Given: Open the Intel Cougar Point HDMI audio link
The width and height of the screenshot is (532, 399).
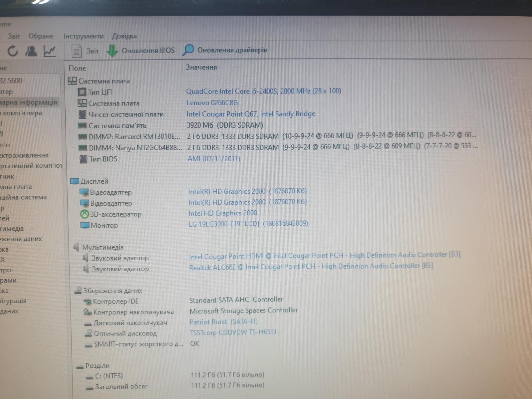Looking at the screenshot, I should coord(325,255).
